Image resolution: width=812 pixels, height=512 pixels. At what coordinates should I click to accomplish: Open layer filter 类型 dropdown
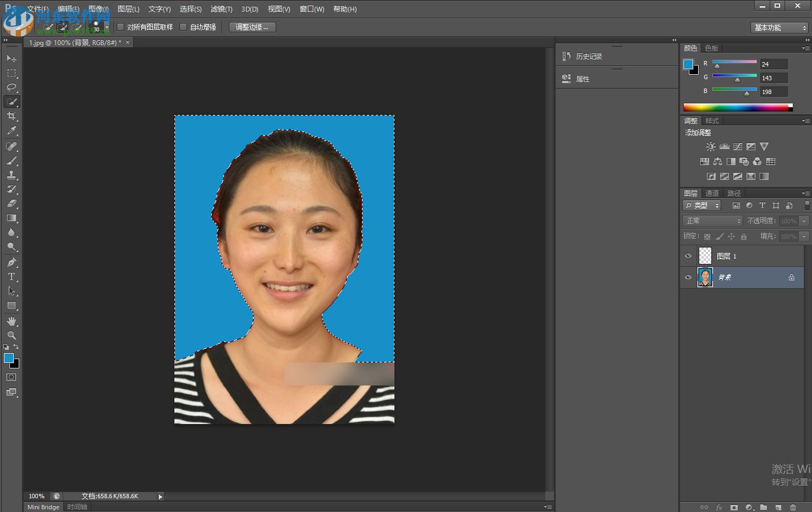click(x=701, y=205)
